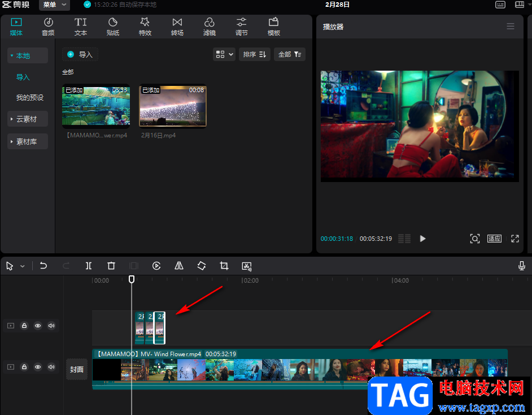Click the 02:00 mark on timeline ruler
The width and height of the screenshot is (532, 415).
250,280
